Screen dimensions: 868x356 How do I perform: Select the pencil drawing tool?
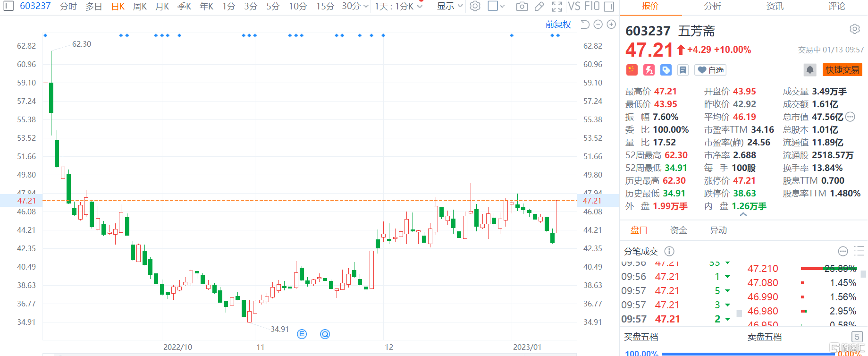pos(539,7)
